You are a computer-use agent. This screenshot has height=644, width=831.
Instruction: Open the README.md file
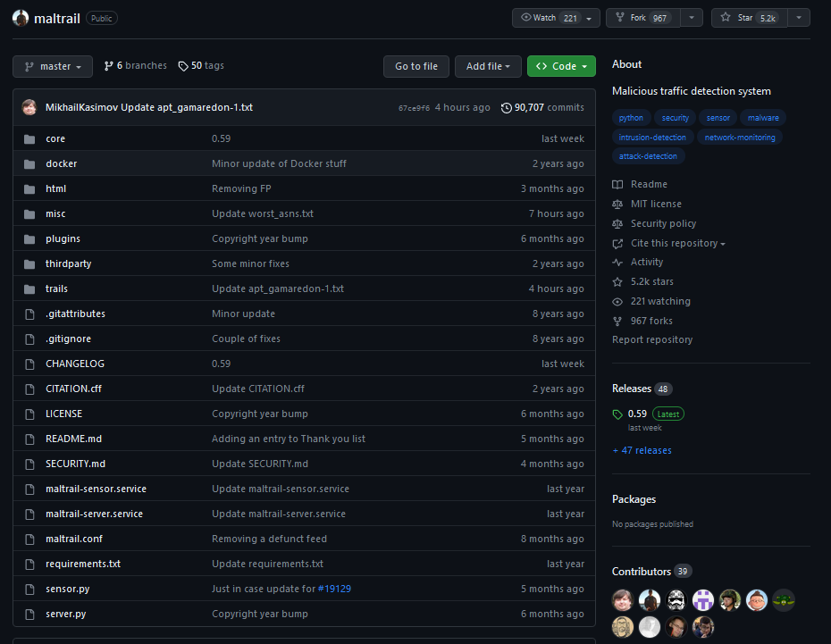(x=73, y=439)
